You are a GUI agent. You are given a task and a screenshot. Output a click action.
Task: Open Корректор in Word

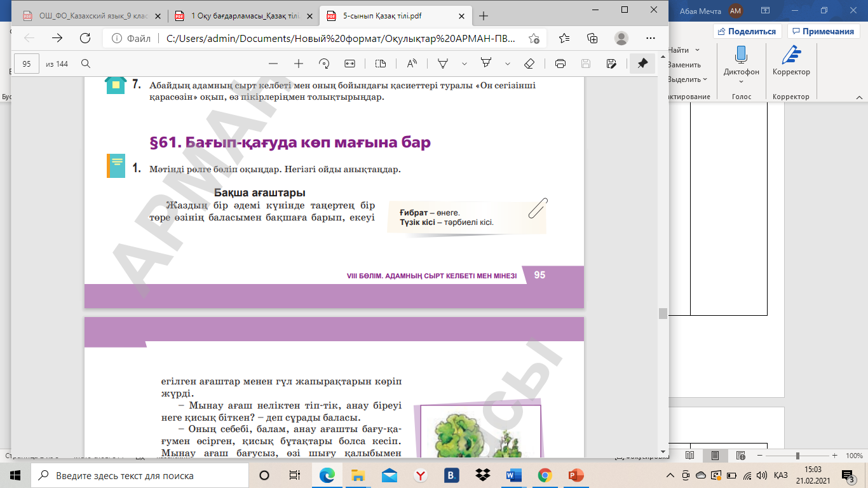pos(791,62)
